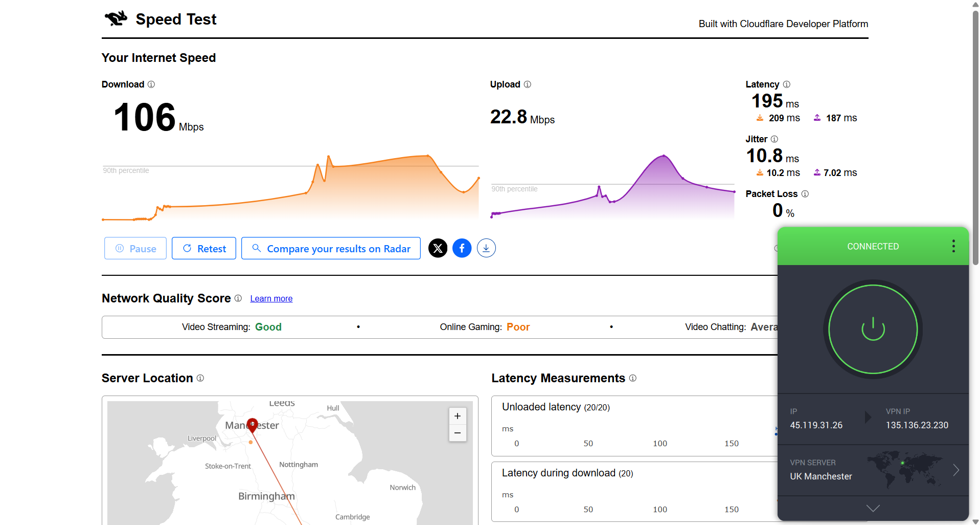The width and height of the screenshot is (980, 525).
Task: Share results on X (Twitter)
Action: click(x=438, y=248)
